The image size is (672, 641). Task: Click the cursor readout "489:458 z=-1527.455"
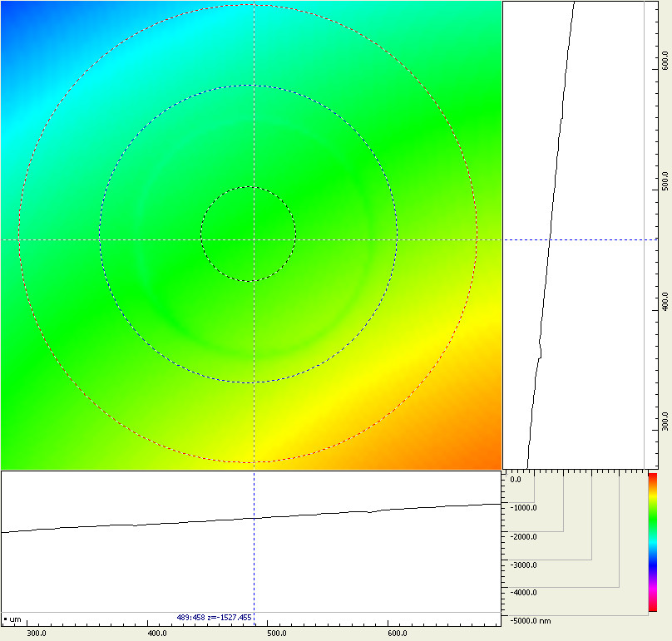point(213,618)
